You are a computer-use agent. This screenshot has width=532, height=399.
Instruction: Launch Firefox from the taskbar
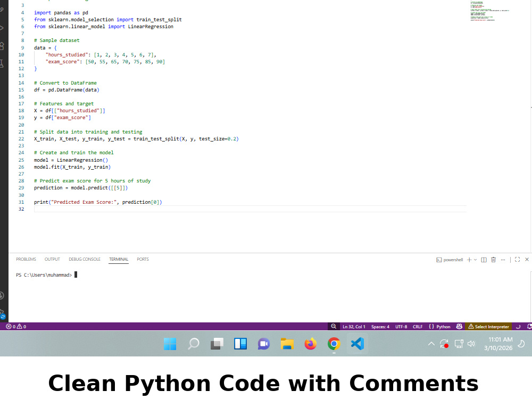coord(311,344)
